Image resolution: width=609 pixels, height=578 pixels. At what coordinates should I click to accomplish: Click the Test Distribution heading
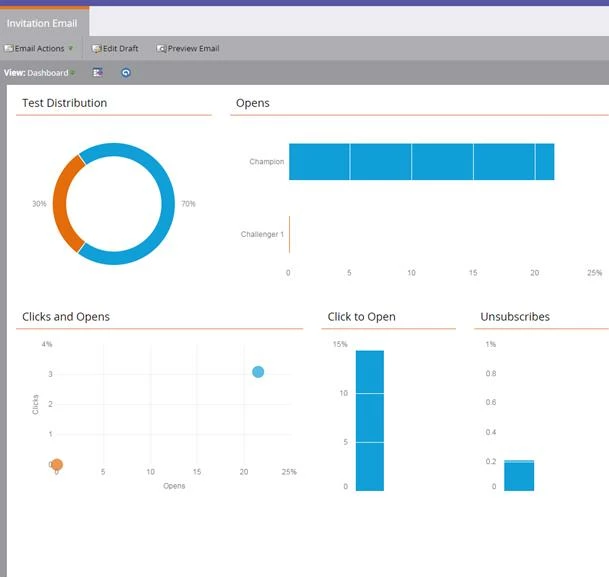pos(64,103)
